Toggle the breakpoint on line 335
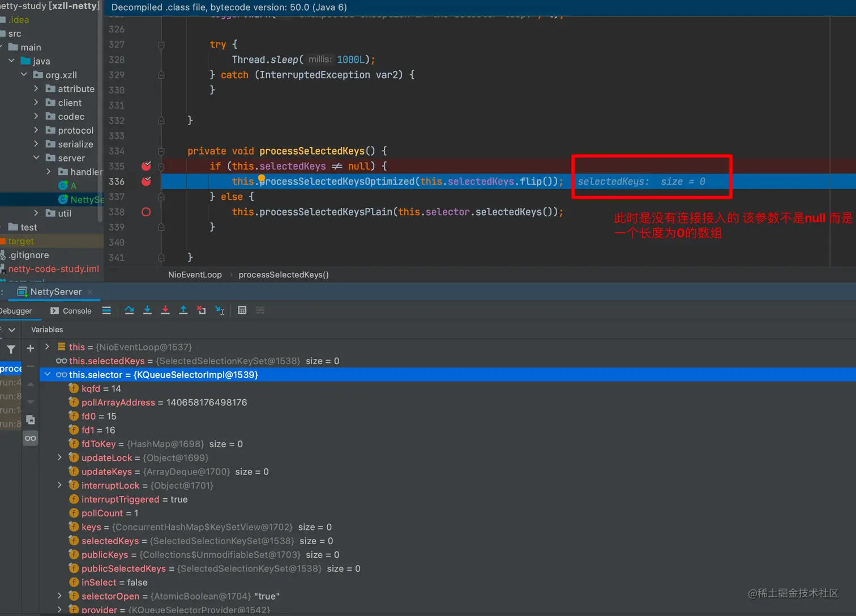 (x=146, y=166)
